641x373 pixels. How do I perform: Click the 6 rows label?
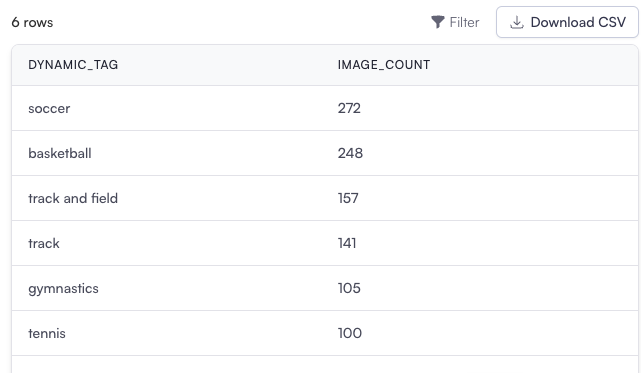[32, 22]
